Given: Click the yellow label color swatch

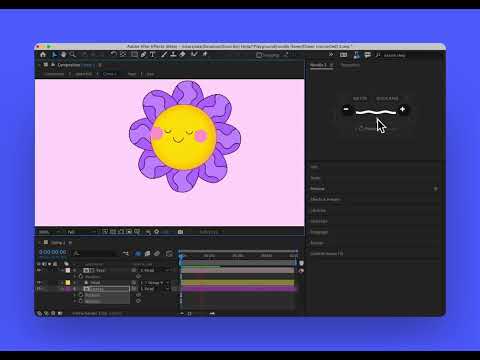Looking at the screenshot, I should point(68,282).
